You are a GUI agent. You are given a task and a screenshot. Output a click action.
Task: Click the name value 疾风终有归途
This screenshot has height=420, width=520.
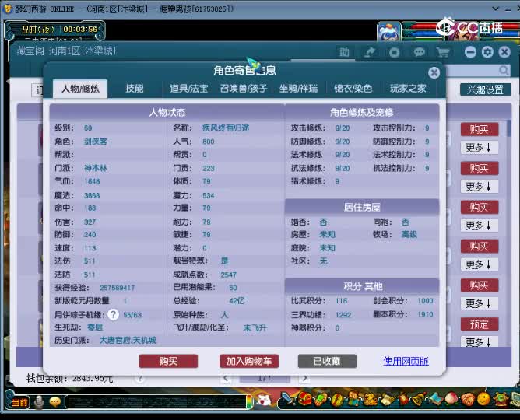226,128
